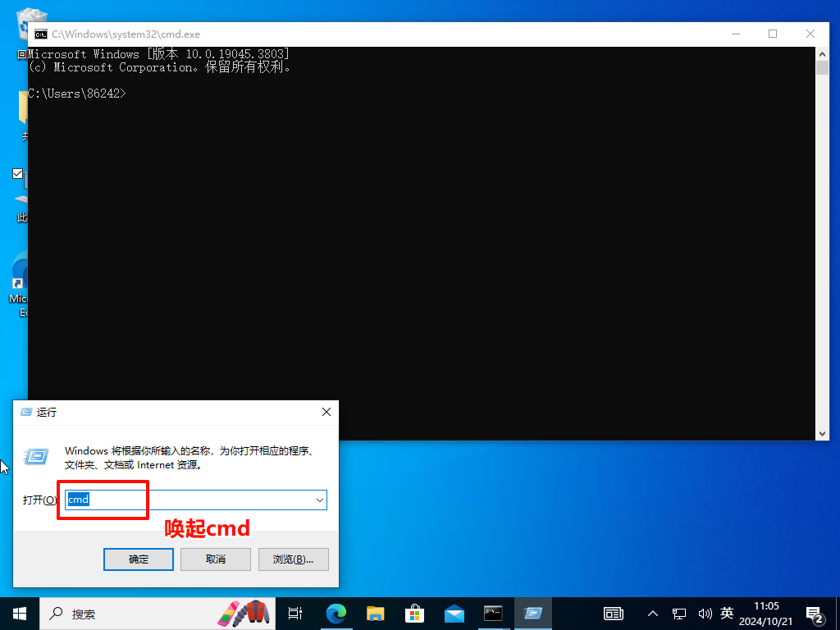Switch input language from 英 to Chinese
Image resolution: width=840 pixels, height=630 pixels.
click(727, 613)
